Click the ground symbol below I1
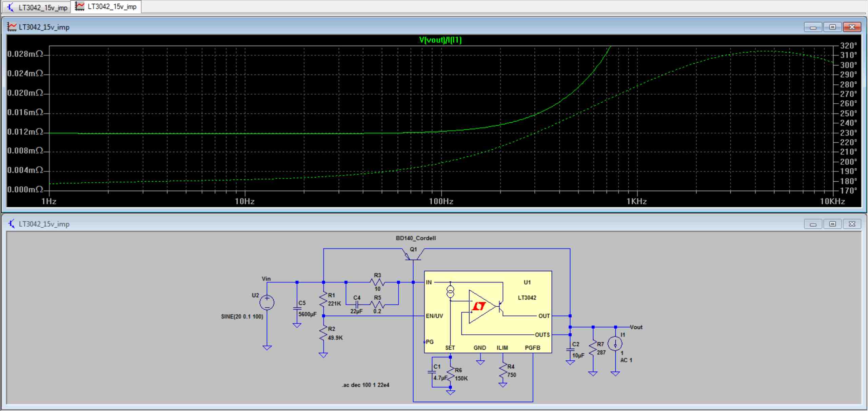Image resolution: width=868 pixels, height=411 pixels. [x=615, y=374]
